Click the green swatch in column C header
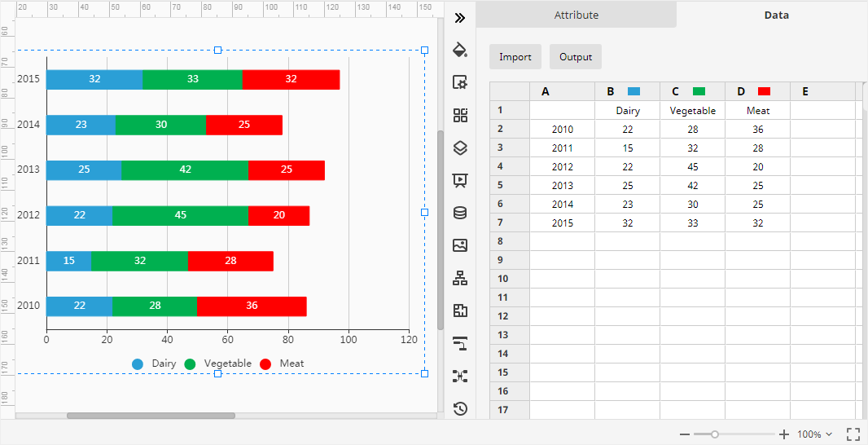 click(x=699, y=91)
